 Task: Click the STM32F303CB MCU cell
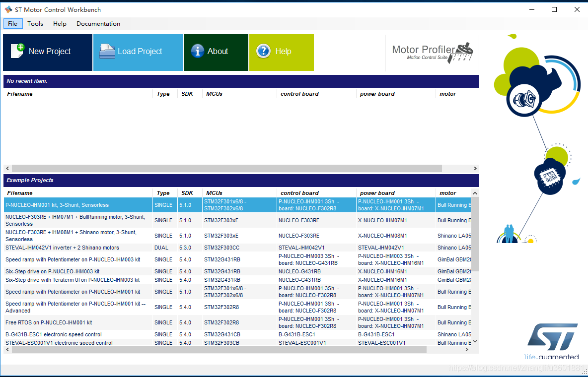[x=239, y=342]
